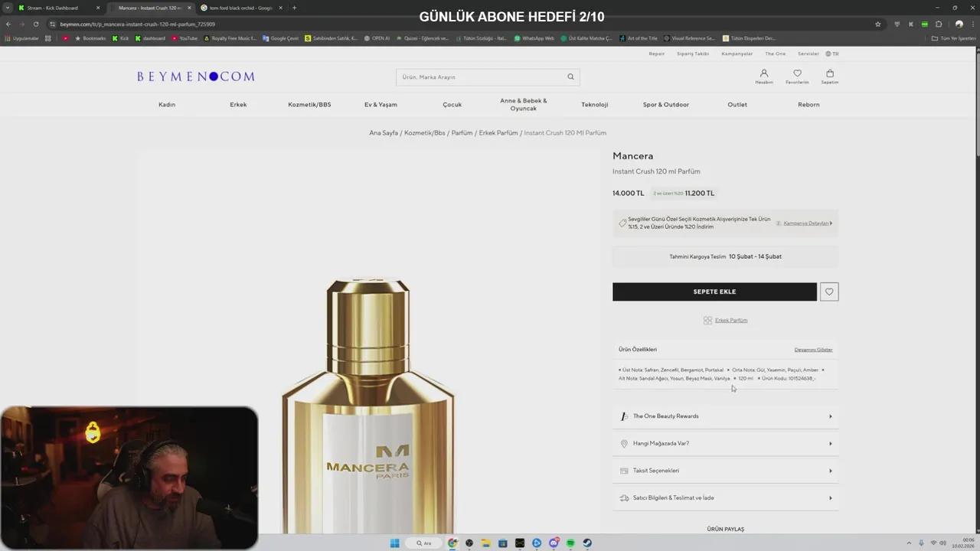Open the Kadın menu
Viewport: 980px width, 551px height.
click(x=167, y=105)
